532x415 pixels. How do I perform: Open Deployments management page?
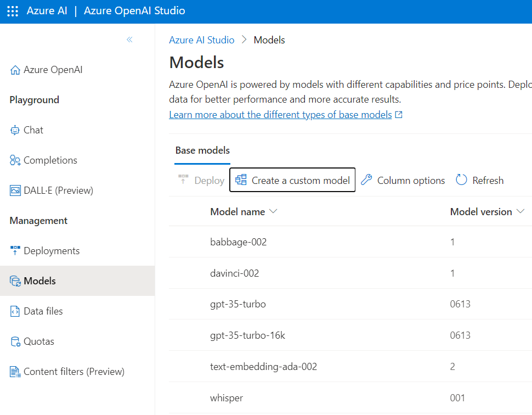(x=52, y=251)
